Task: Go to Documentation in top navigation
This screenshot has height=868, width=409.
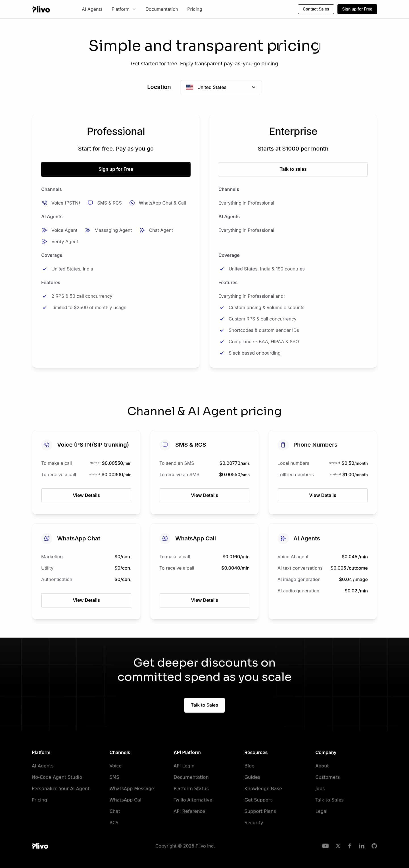Action: point(162,9)
